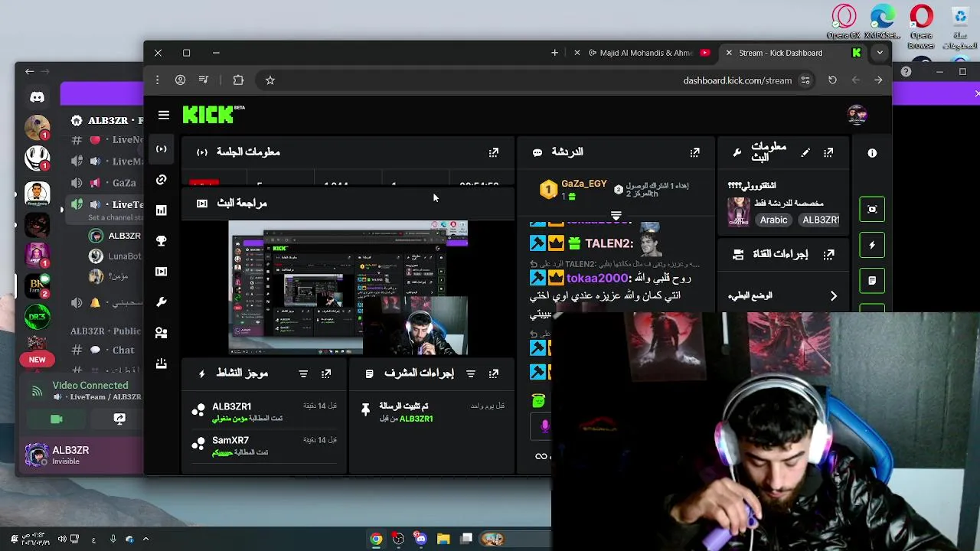Filter the activity feed list
The width and height of the screenshot is (980, 551).
[x=303, y=373]
